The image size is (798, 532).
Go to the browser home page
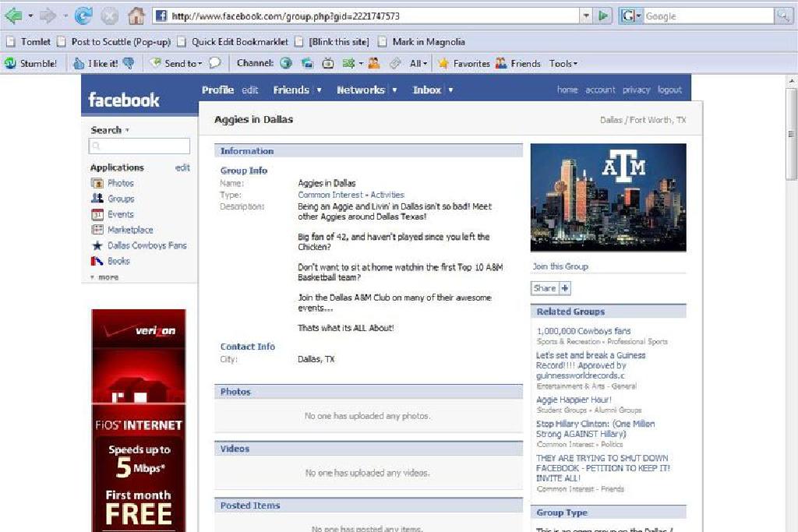coord(136,16)
